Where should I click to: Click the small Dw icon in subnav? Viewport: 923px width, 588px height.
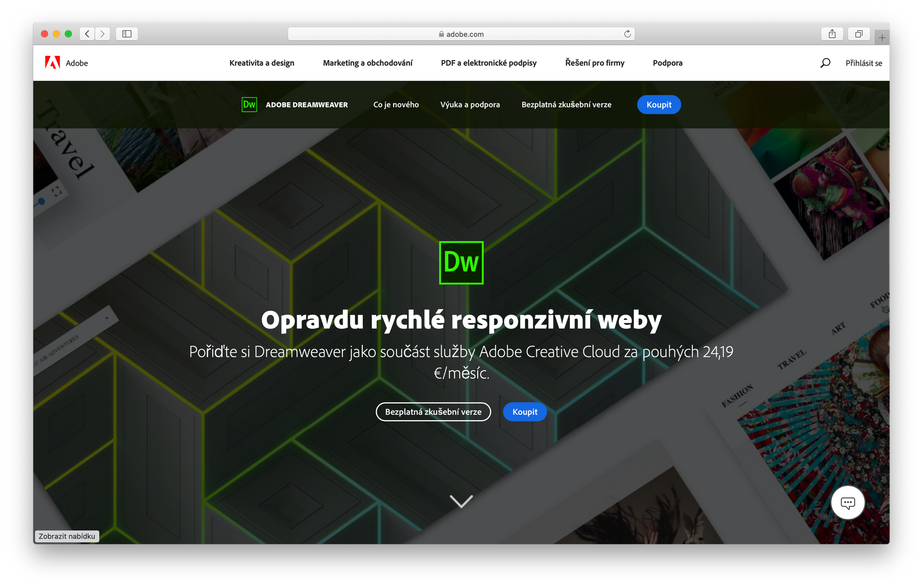point(249,104)
